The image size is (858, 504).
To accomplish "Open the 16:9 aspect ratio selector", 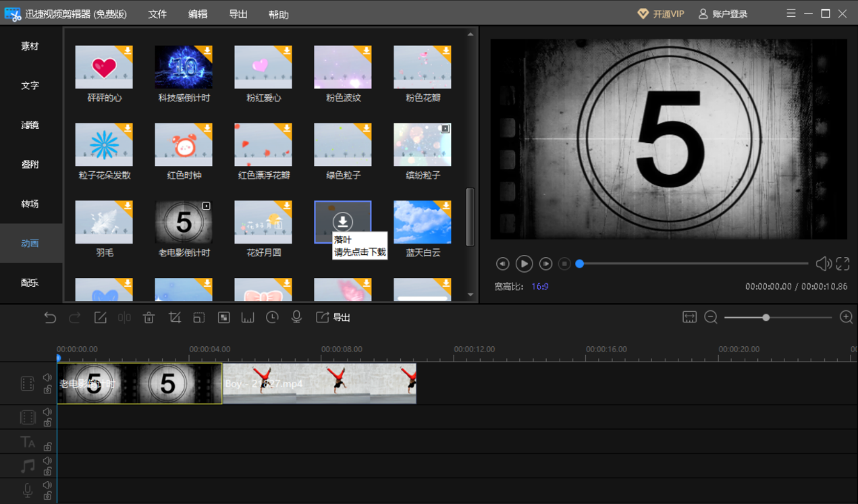I will click(539, 287).
